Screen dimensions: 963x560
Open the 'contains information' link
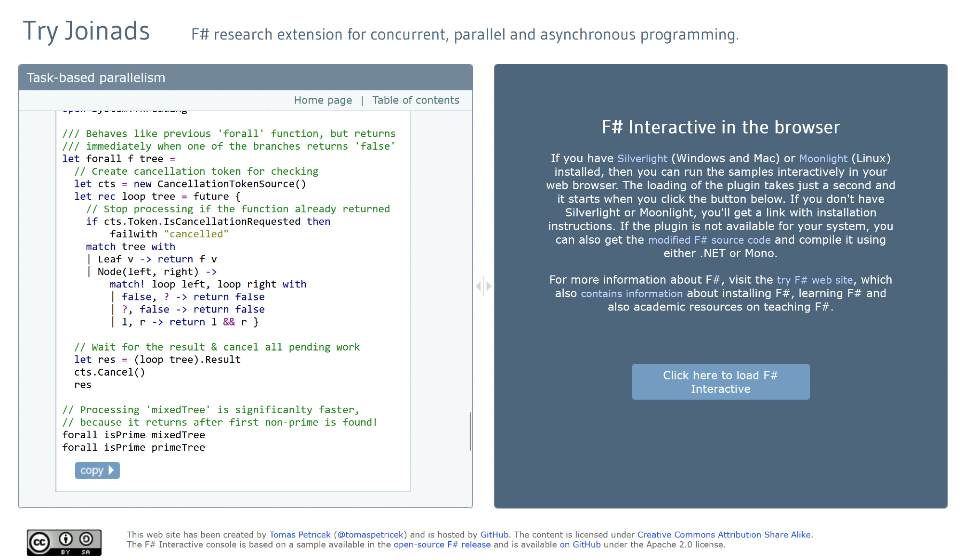coord(631,293)
